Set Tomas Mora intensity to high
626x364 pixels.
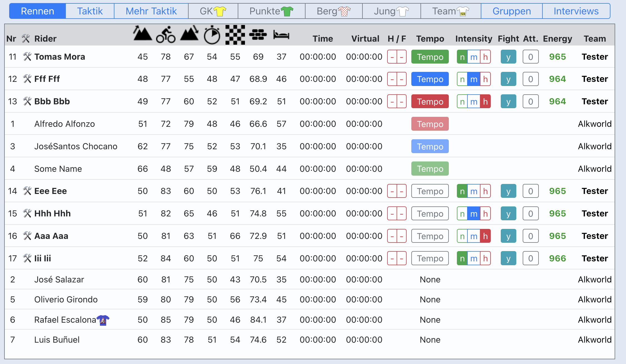coord(485,57)
